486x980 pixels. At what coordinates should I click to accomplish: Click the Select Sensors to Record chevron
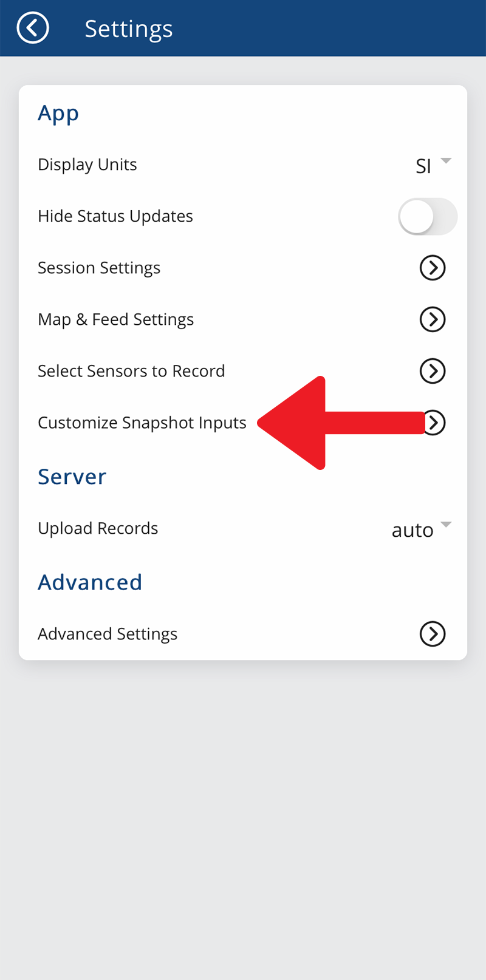(x=433, y=371)
